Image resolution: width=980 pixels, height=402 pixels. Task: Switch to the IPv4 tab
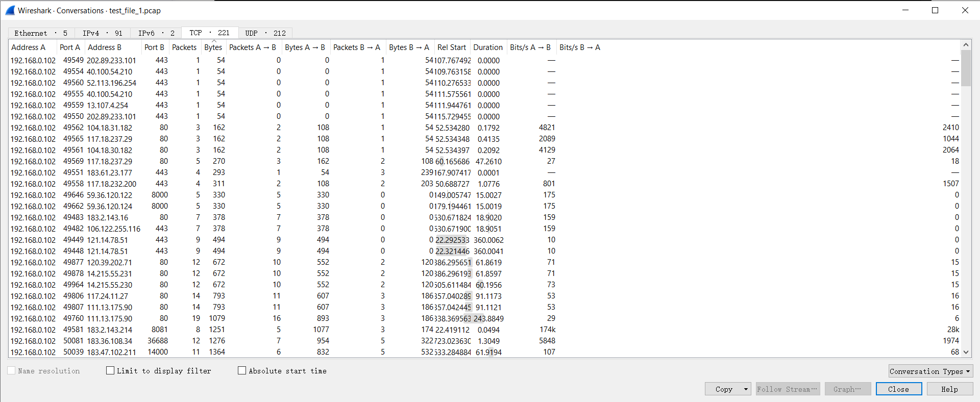click(x=102, y=33)
